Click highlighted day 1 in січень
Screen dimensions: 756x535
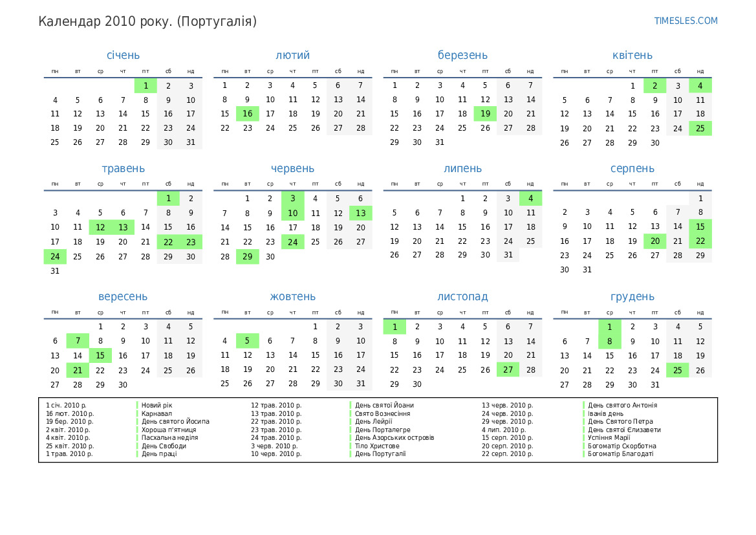[146, 85]
